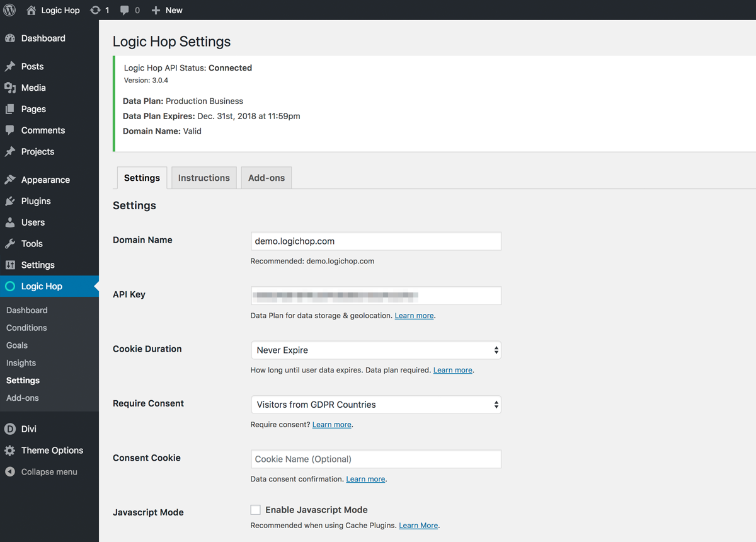Click the API Key input field
Screen dimensions: 756x542
pyautogui.click(x=376, y=296)
